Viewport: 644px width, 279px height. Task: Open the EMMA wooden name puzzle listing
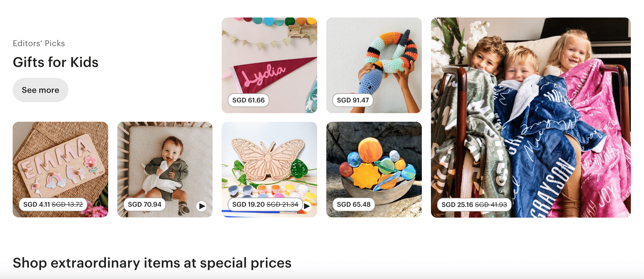(60, 169)
